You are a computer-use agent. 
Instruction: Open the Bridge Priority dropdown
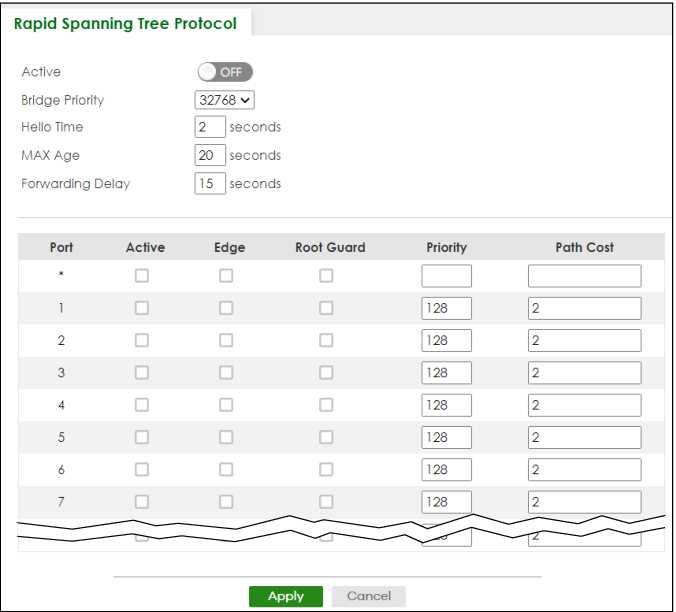pos(225,100)
